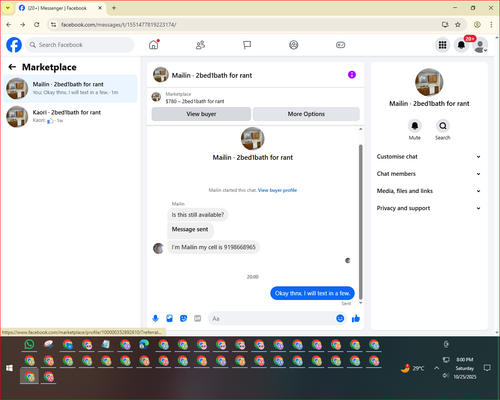Viewport: 500px width, 400px height.
Task: Open the emoji picker in message box
Action: click(x=340, y=318)
